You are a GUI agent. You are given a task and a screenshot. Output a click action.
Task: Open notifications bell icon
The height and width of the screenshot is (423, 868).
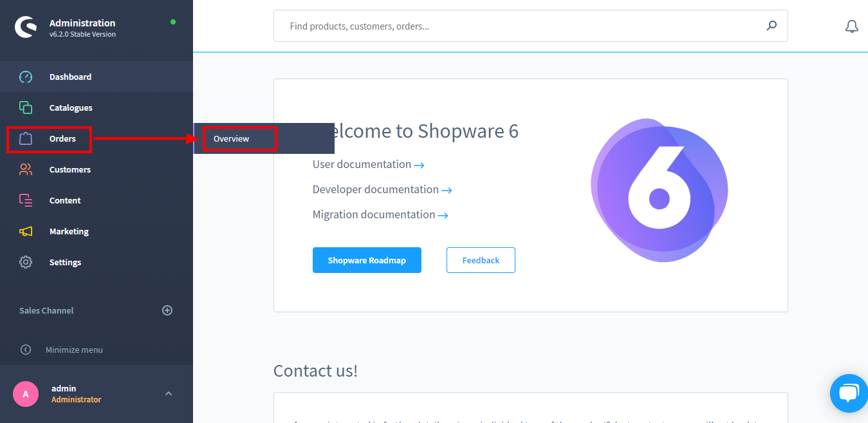pos(851,26)
